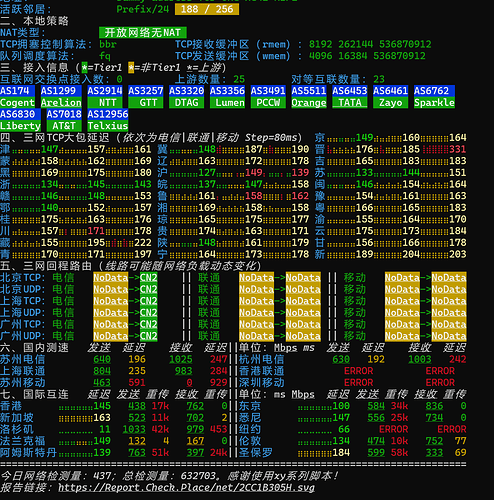This screenshot has width=494, height=500.
Task: Select the 'AS2914' blue badge
Action: tap(105, 91)
